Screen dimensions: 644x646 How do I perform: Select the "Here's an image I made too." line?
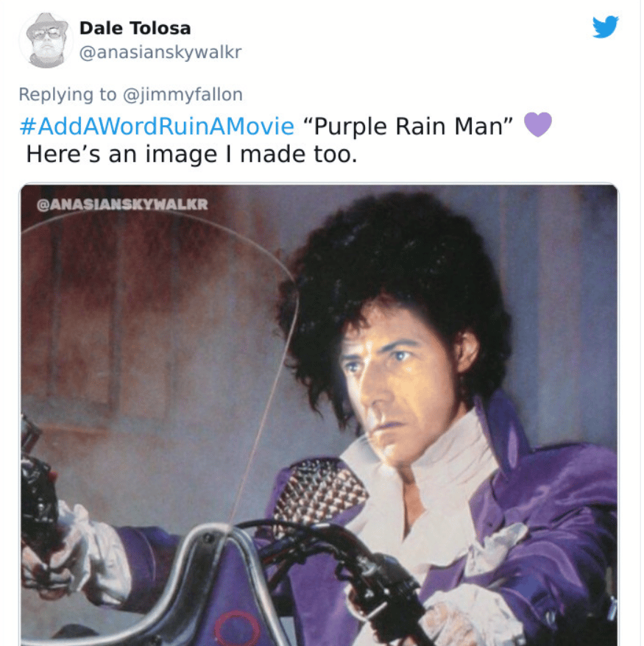coord(191,154)
